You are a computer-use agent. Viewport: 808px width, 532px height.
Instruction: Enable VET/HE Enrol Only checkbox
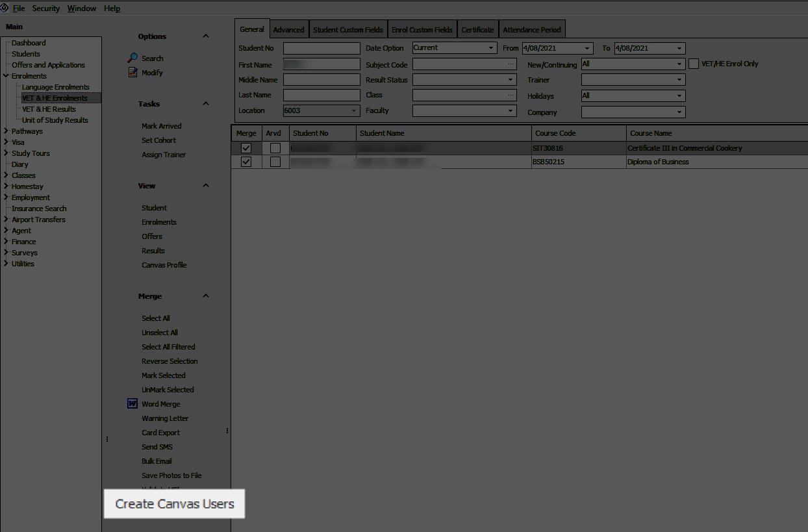[694, 64]
